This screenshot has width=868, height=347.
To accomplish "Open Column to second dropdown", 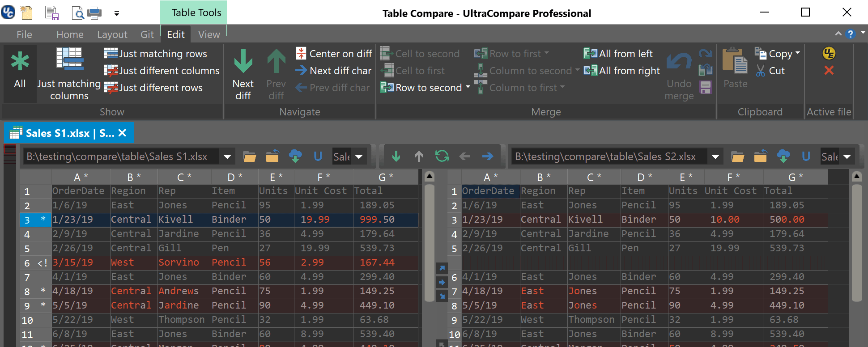I will 527,71.
